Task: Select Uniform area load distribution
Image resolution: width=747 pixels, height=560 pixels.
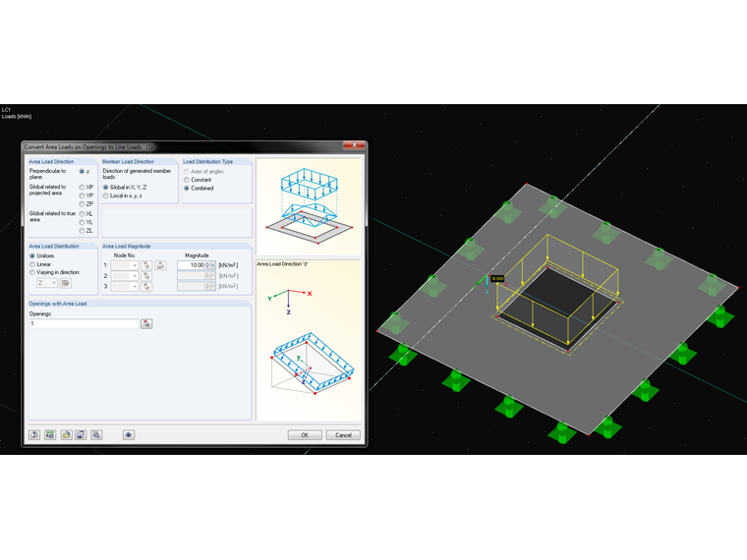Action: point(32,255)
